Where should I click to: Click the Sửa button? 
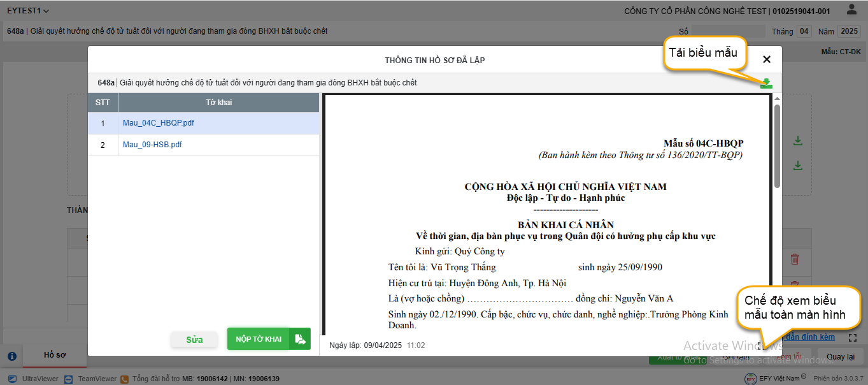[x=194, y=340]
